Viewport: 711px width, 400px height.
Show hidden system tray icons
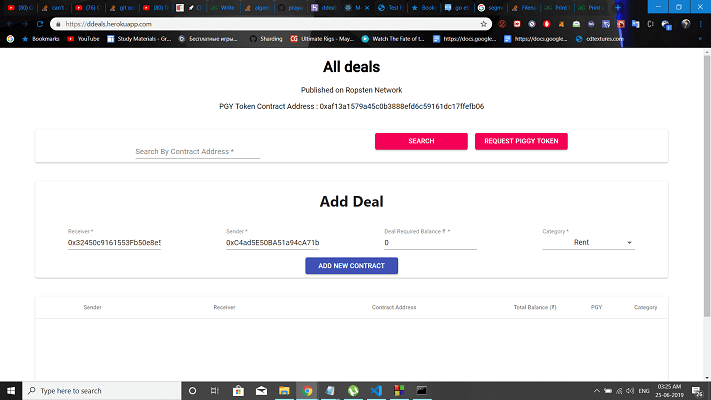coord(597,390)
